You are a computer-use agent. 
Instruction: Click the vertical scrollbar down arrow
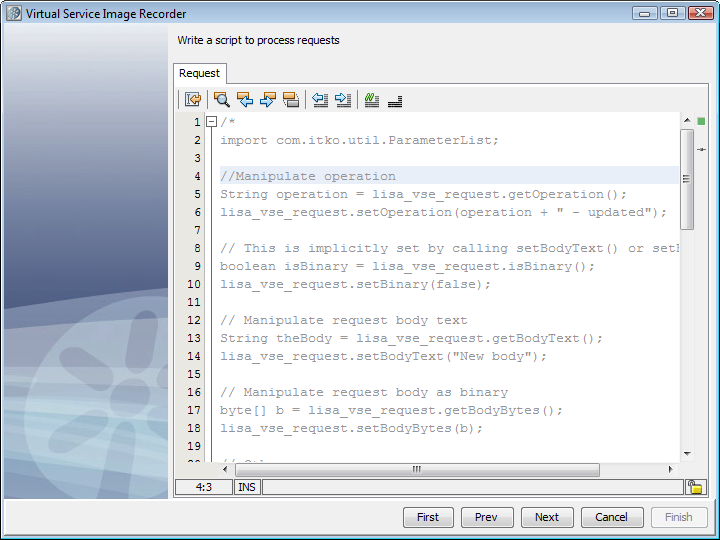pos(687,454)
